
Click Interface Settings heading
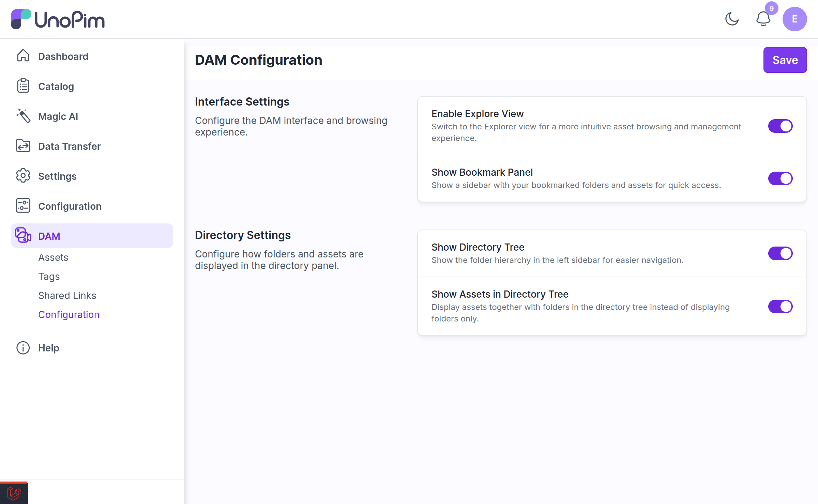[242, 101]
